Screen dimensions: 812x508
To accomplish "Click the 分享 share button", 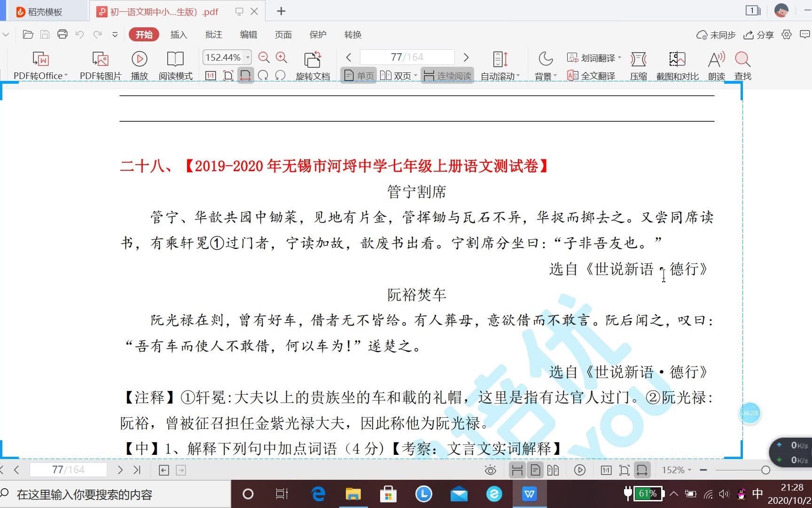I will [x=758, y=35].
